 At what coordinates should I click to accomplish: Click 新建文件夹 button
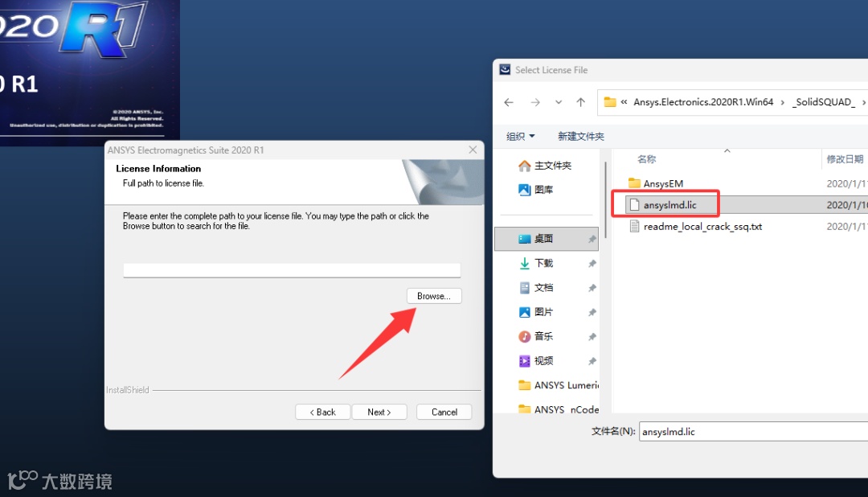point(581,136)
